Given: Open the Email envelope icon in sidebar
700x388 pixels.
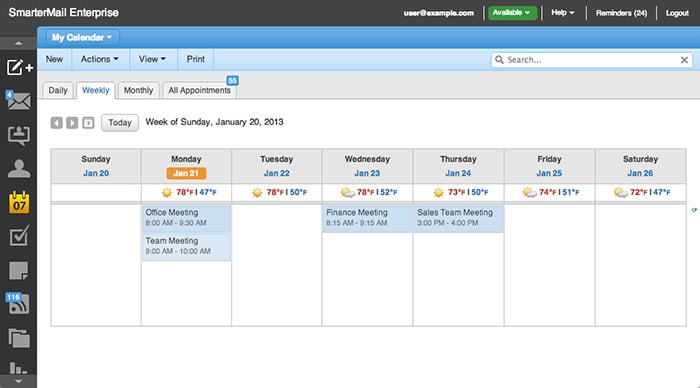Looking at the screenshot, I should 18,101.
